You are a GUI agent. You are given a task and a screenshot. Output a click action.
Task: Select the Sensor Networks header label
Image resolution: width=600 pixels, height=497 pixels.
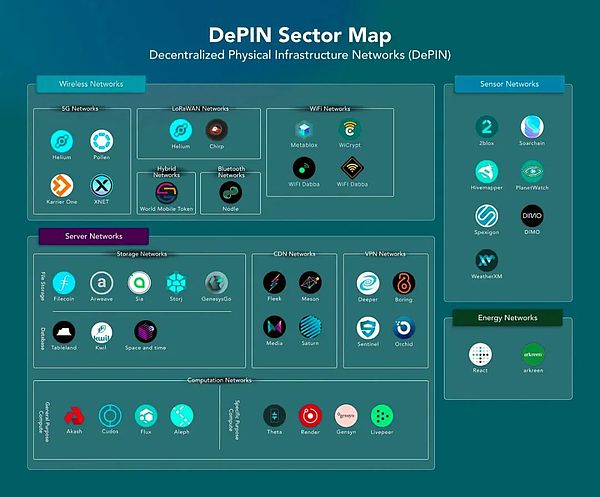[509, 85]
